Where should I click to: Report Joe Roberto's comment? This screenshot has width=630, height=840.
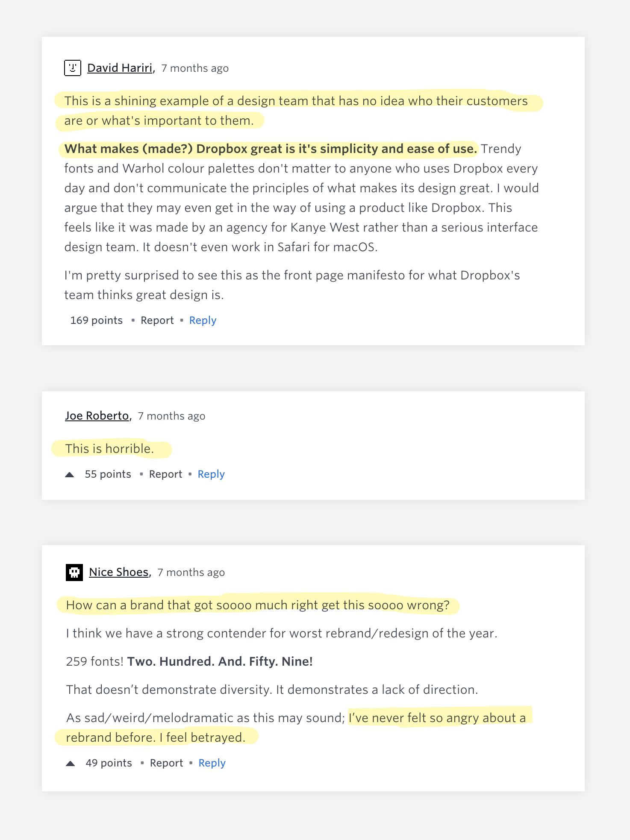[x=165, y=474]
